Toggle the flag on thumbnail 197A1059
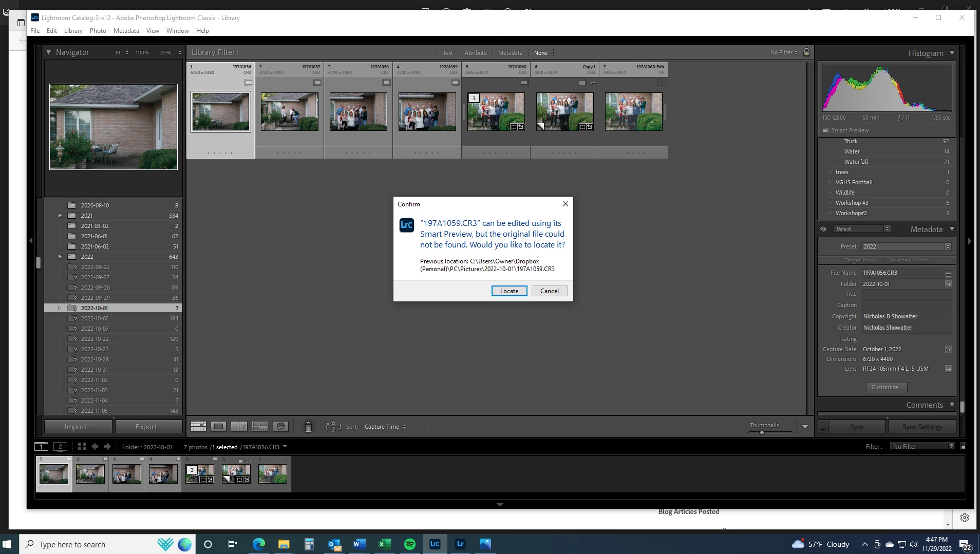Image resolution: width=980 pixels, height=554 pixels. coord(455,82)
